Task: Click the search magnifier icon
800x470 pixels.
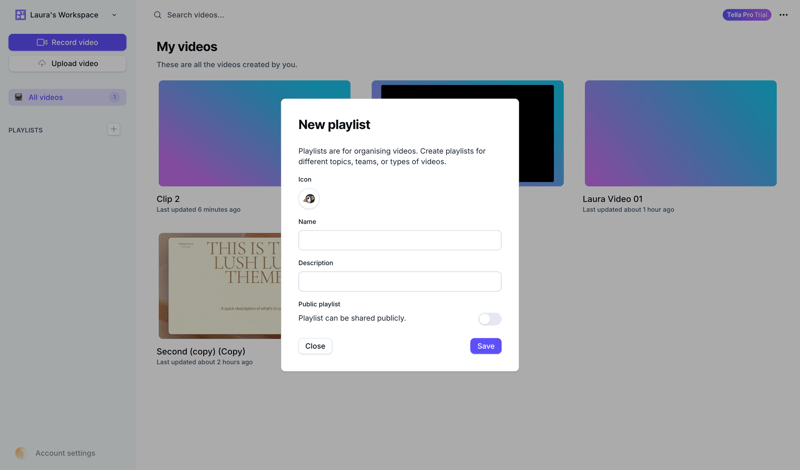Action: [x=158, y=15]
